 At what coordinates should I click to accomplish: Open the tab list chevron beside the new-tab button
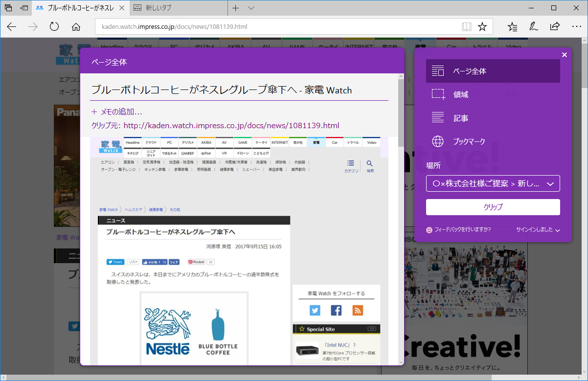click(251, 8)
